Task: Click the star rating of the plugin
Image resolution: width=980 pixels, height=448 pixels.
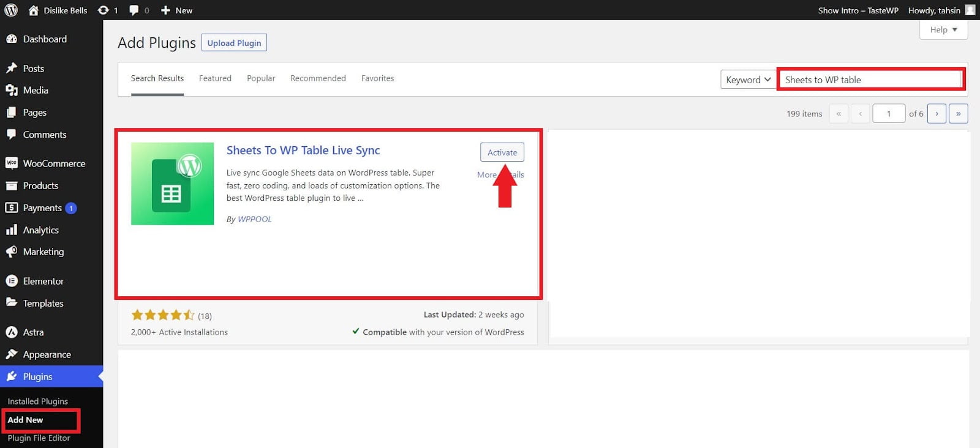Action: 163,315
